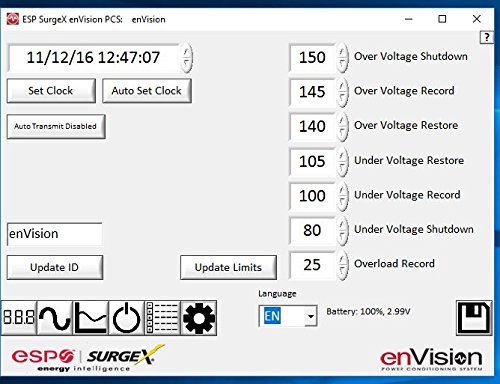Decrement the date time spinner down arrow
Viewport: 500px width, 384px height.
(x=187, y=65)
